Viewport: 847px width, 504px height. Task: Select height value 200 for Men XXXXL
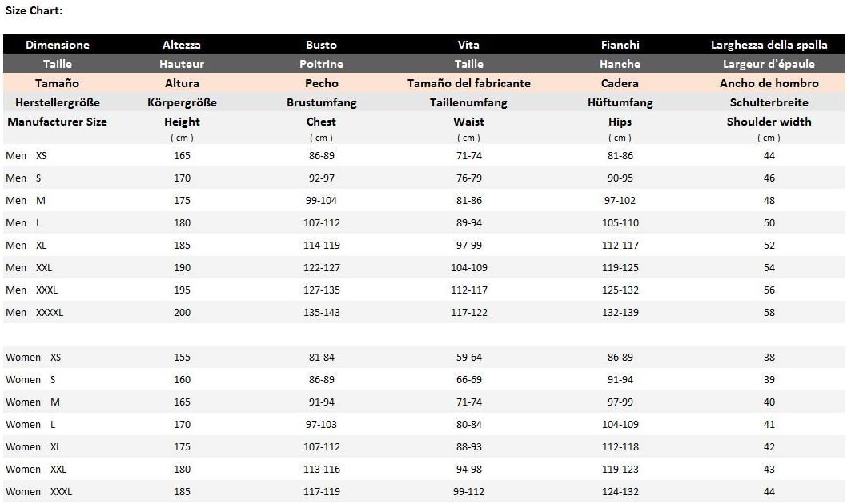pyautogui.click(x=182, y=313)
